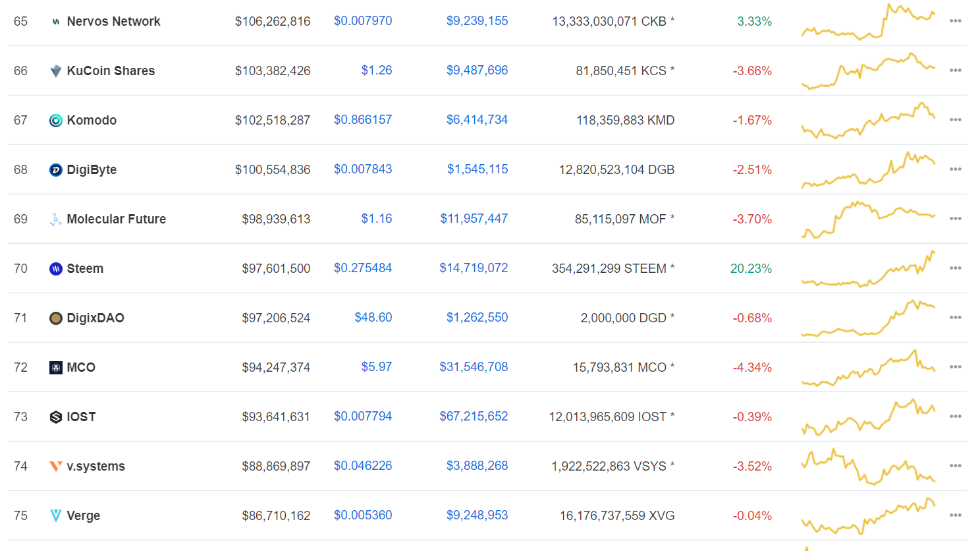Click the Steem coin logo
The width and height of the screenshot is (980, 551).
tap(56, 268)
